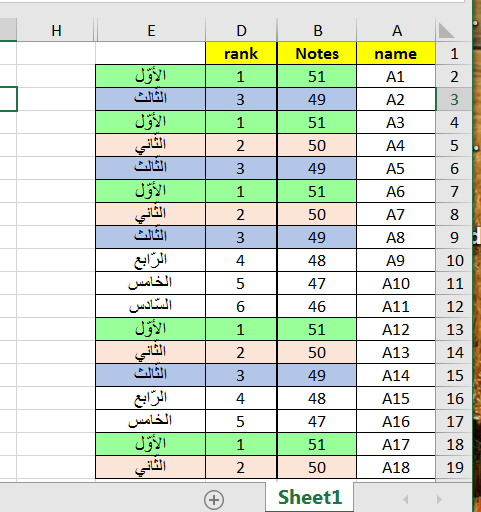Select row 19 header
The image size is (481, 512).
click(x=454, y=467)
